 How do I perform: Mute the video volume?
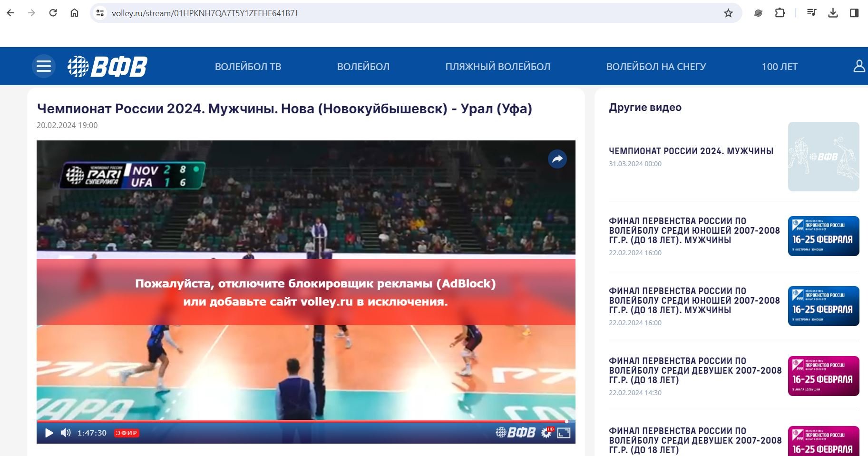(66, 433)
